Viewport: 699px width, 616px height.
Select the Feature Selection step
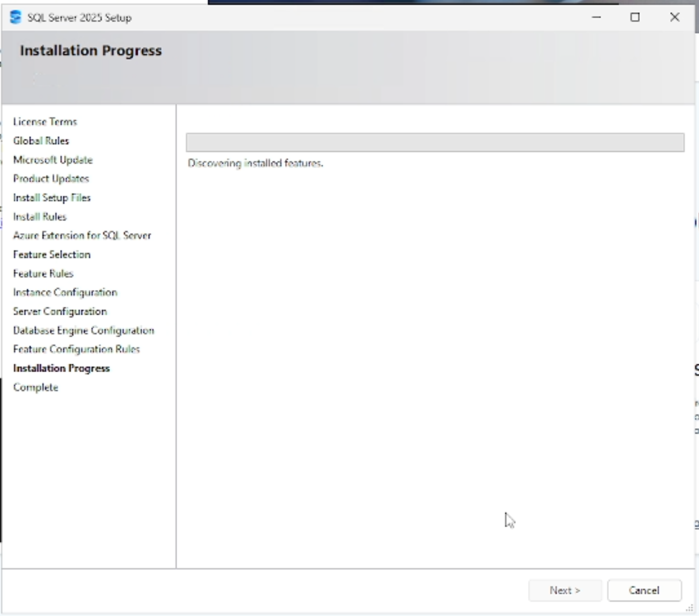coord(52,255)
